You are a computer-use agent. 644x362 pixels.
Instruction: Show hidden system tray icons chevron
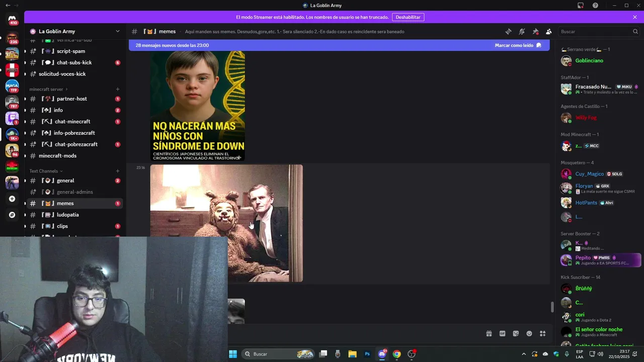coord(524,354)
